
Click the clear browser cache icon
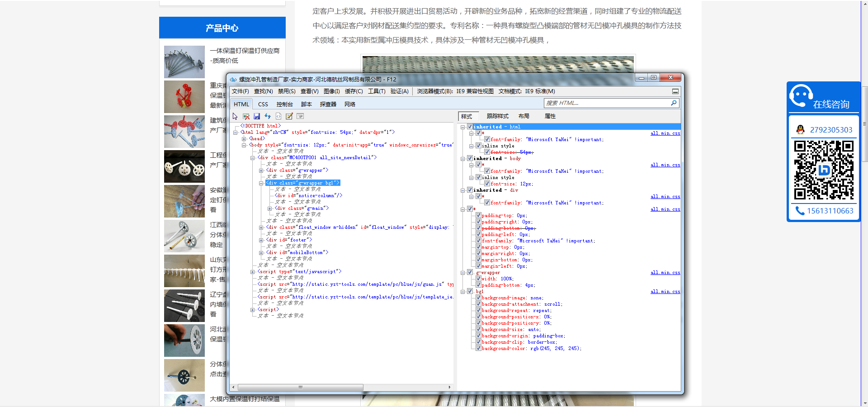coord(246,116)
